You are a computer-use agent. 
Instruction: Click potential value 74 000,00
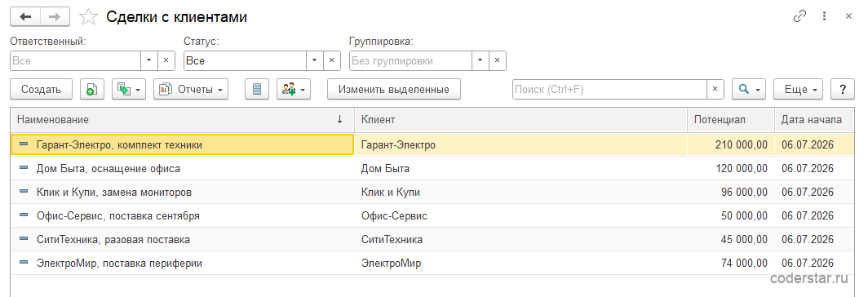(x=744, y=264)
